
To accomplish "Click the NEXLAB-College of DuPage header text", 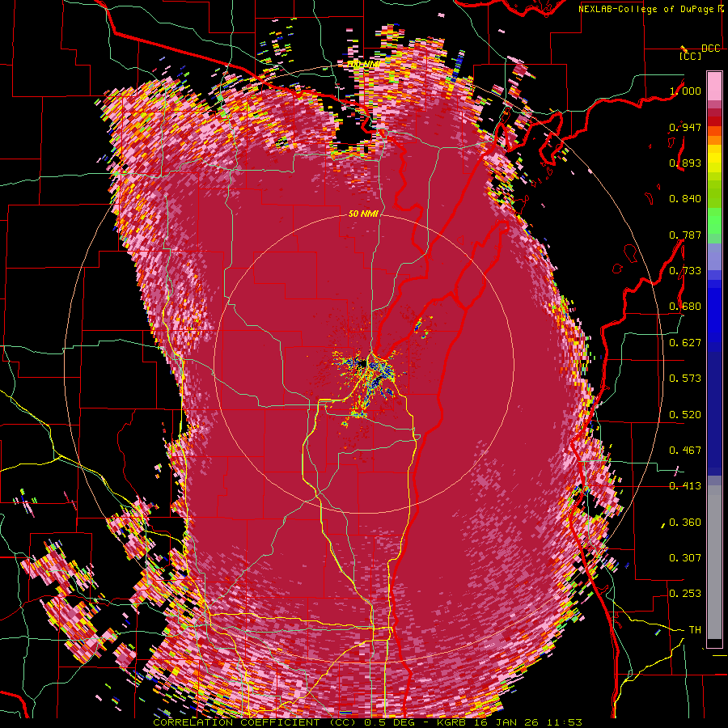I will [645, 9].
